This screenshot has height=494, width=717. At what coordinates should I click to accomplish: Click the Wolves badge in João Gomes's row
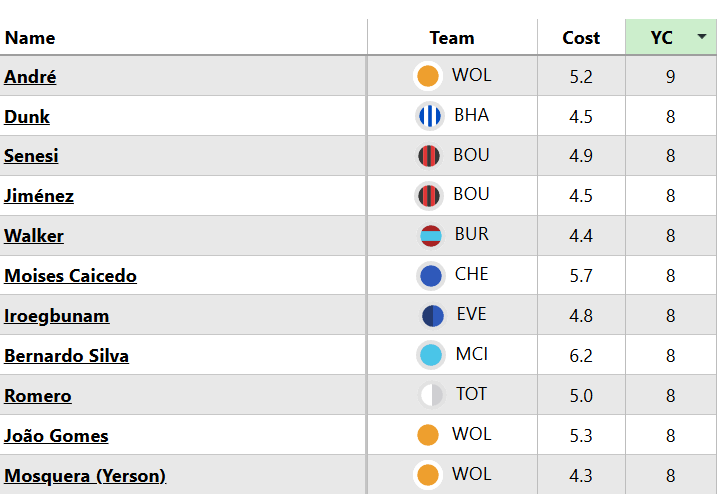coord(428,435)
